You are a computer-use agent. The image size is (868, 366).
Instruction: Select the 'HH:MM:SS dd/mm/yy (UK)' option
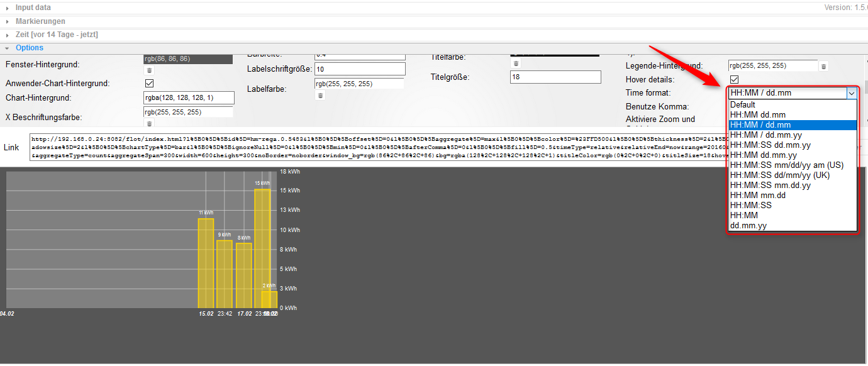click(x=793, y=175)
